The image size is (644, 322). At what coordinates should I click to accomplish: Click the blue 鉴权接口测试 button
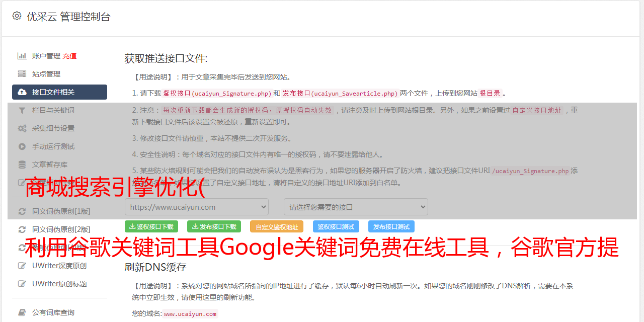coord(336,226)
